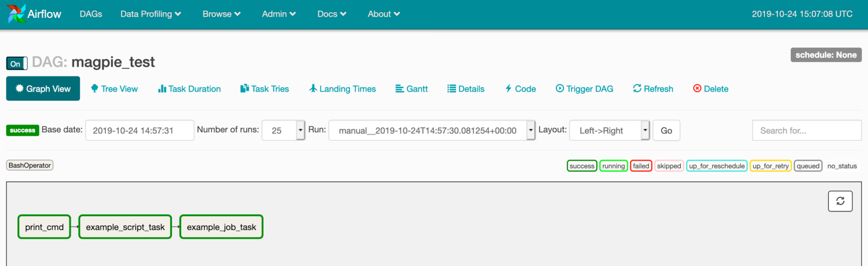Click the running legend swatch
Screen dimensions: 868x266
(613, 166)
